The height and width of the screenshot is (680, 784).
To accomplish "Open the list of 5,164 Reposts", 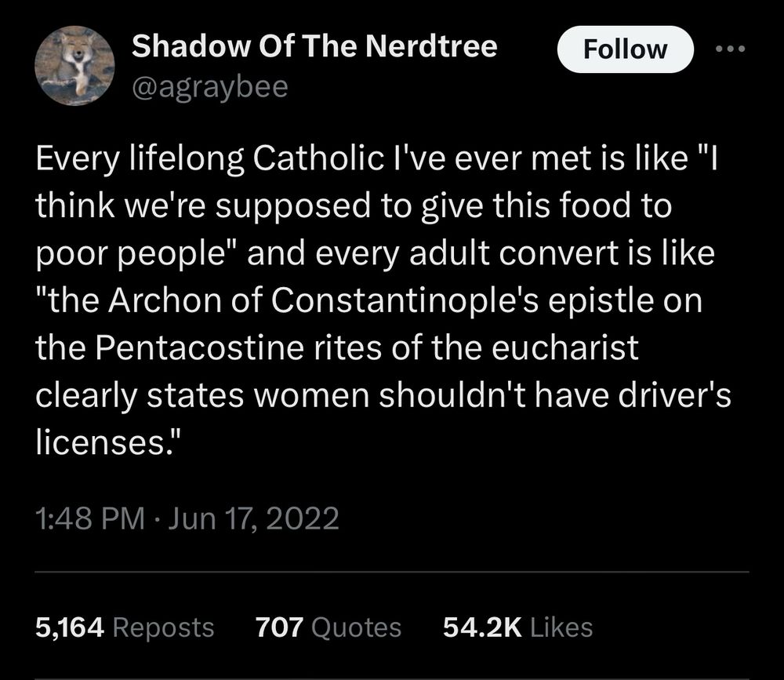I will click(125, 627).
